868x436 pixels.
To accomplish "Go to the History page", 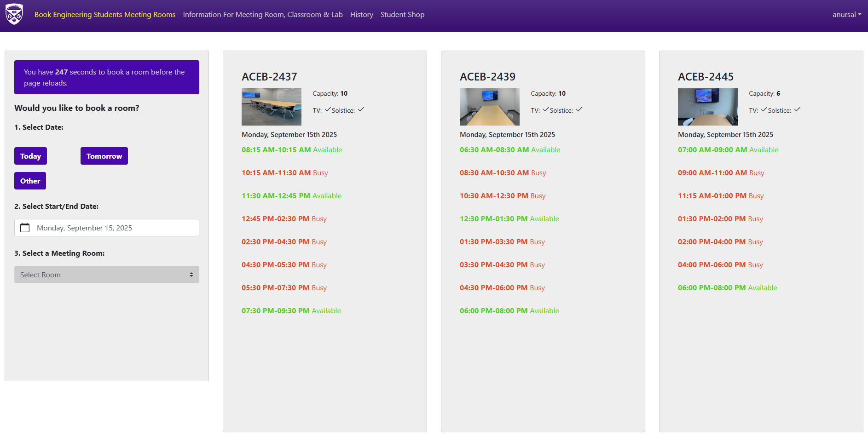I will pos(361,15).
